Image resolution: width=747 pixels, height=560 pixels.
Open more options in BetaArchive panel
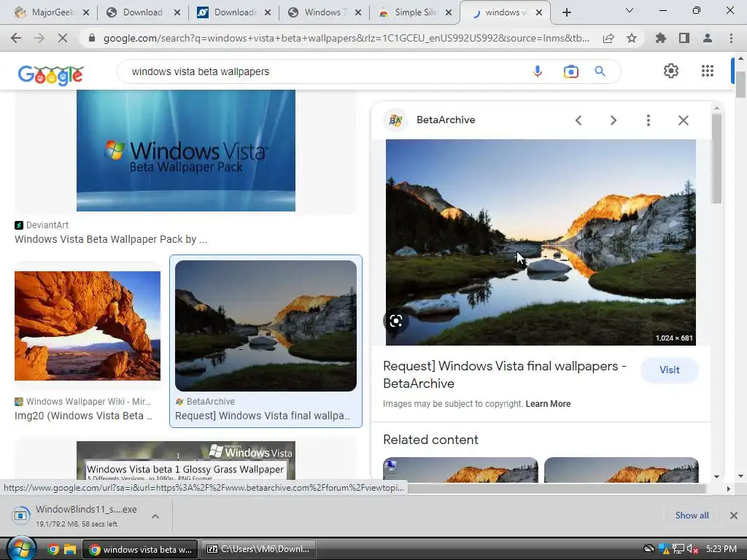point(648,120)
